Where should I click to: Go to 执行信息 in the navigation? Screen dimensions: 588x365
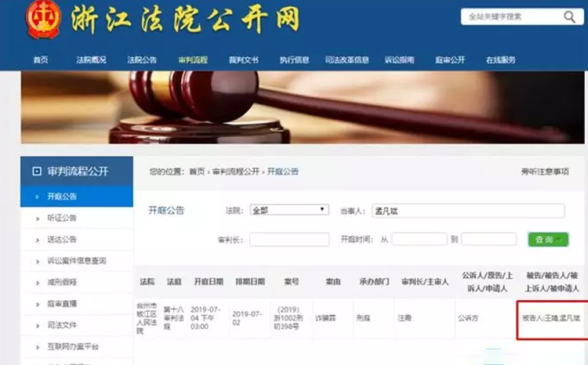tap(294, 60)
